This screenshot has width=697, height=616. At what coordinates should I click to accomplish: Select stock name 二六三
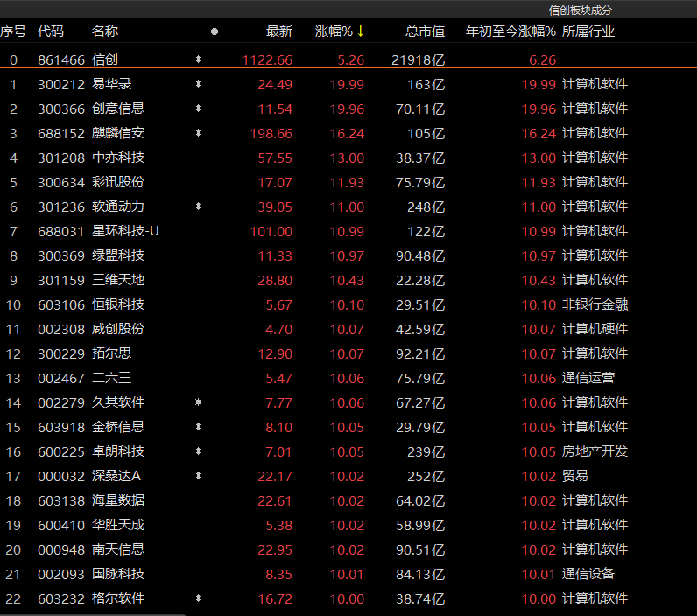pos(111,378)
